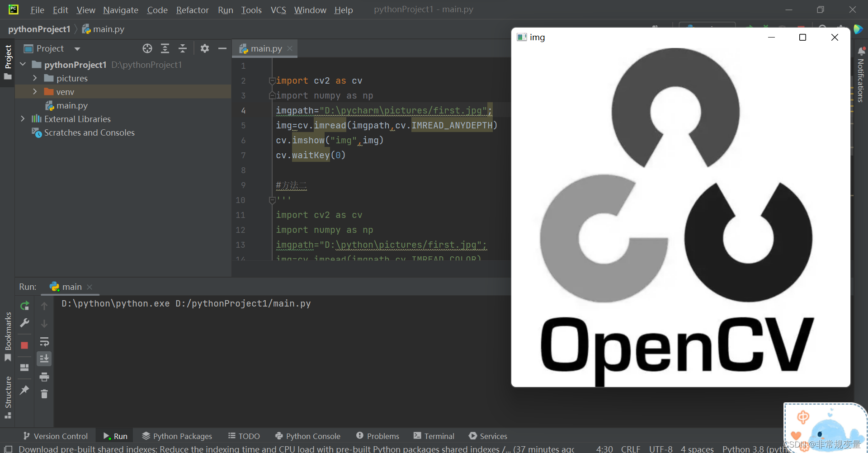Image resolution: width=868 pixels, height=453 pixels.
Task: Collapse the pythonProject1 root node
Action: (23, 65)
